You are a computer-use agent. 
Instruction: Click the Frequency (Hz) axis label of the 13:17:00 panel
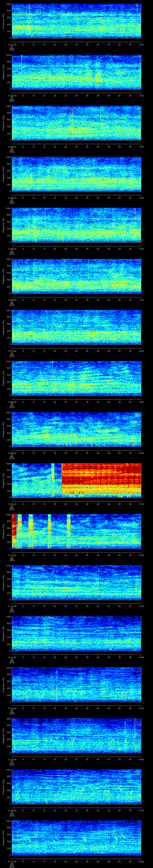pos(3,838)
